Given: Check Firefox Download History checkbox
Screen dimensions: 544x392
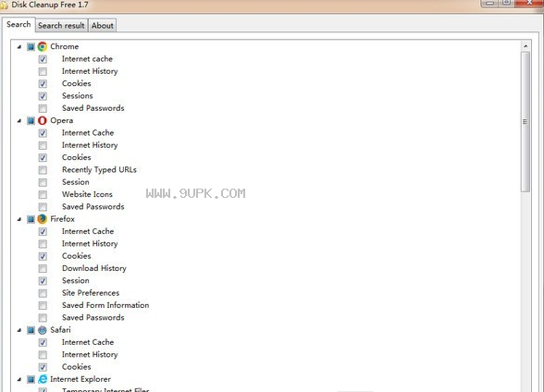Looking at the screenshot, I should tap(43, 268).
